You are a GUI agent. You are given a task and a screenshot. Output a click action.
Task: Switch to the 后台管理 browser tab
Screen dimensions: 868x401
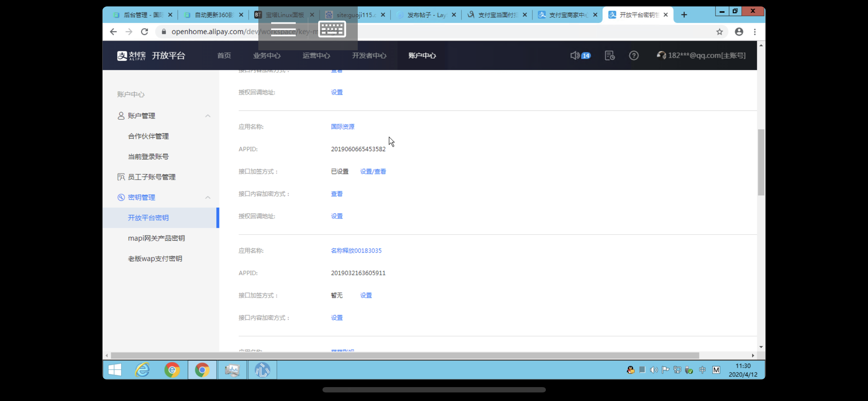[x=143, y=15]
